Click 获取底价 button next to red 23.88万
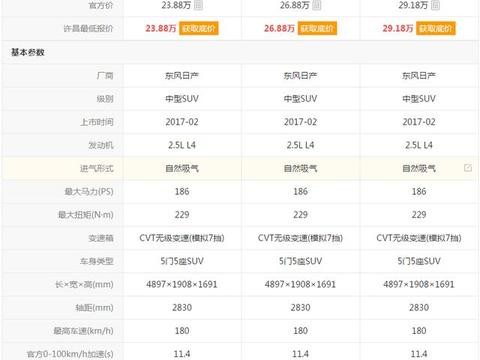Image resolution: width=480 pixels, height=360 pixels. click(199, 28)
